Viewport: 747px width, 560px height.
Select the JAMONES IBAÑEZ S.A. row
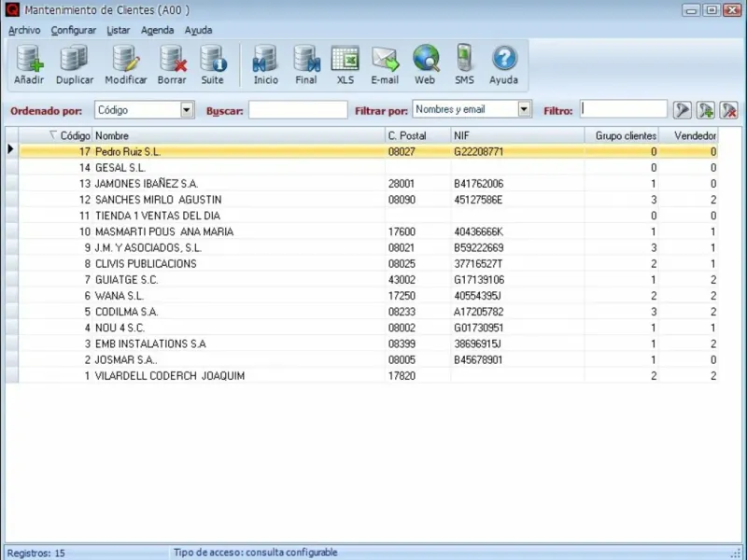coord(368,184)
